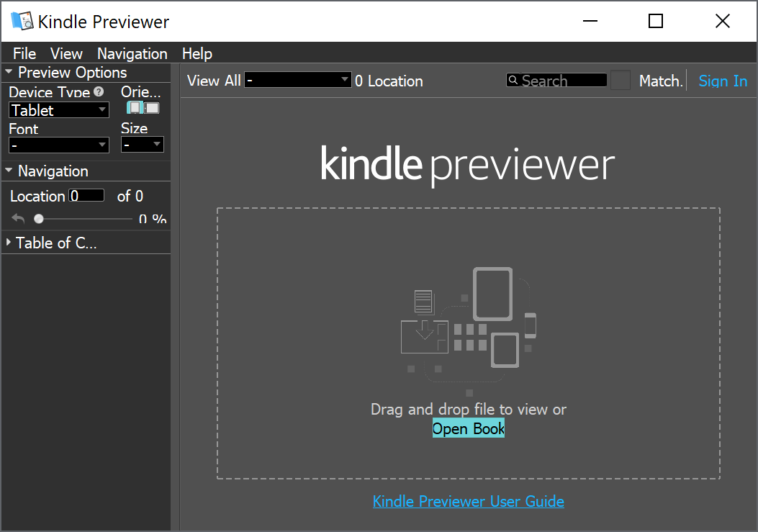This screenshot has height=532, width=758.
Task: Open the File menu
Action: 24,53
